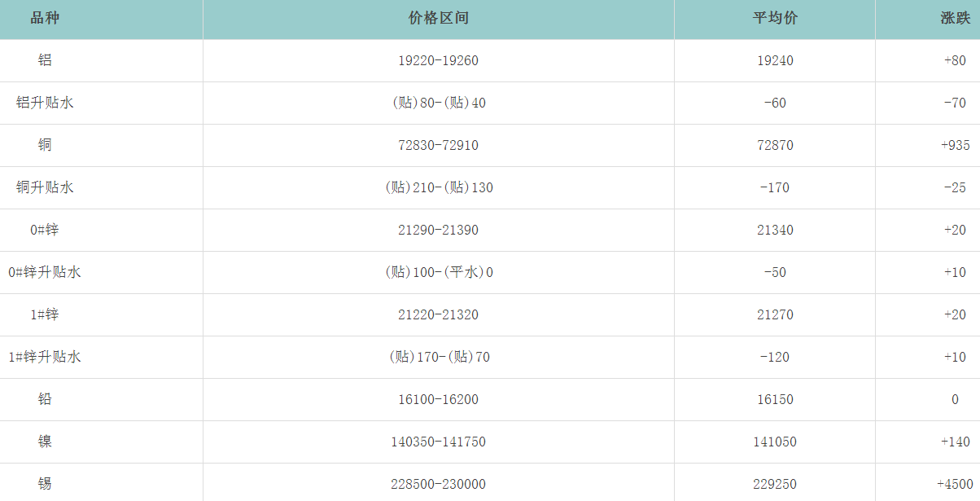The height and width of the screenshot is (501, 980).
Task: Click the +4500 change value for 锡
Action: point(953,484)
